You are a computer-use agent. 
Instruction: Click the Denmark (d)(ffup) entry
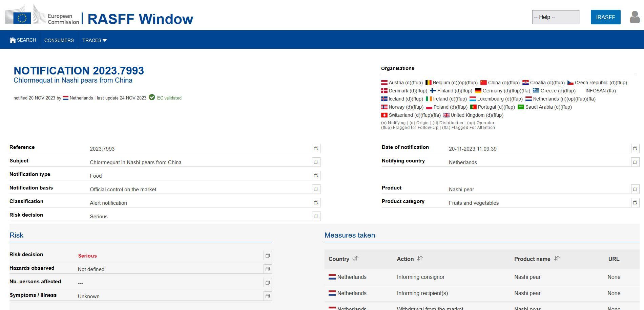pyautogui.click(x=404, y=91)
